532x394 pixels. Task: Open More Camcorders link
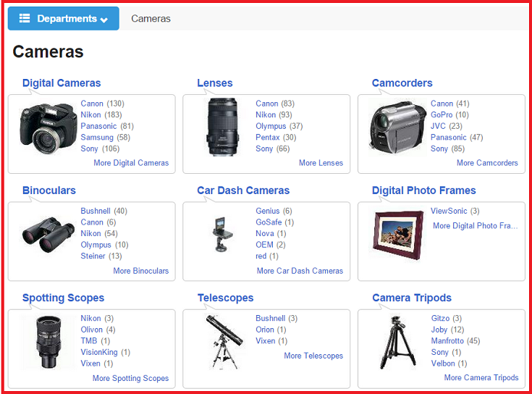pyautogui.click(x=487, y=163)
